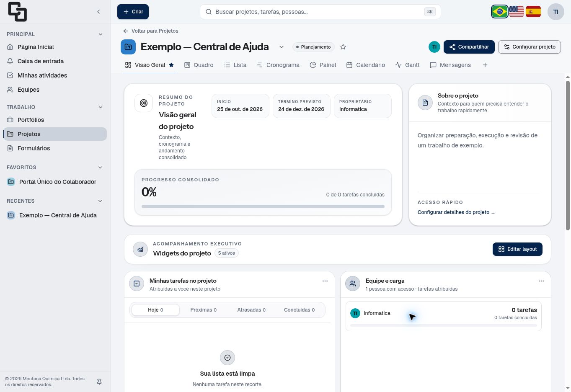
Task: Open Equipe e carga widget options
Action: [541, 281]
